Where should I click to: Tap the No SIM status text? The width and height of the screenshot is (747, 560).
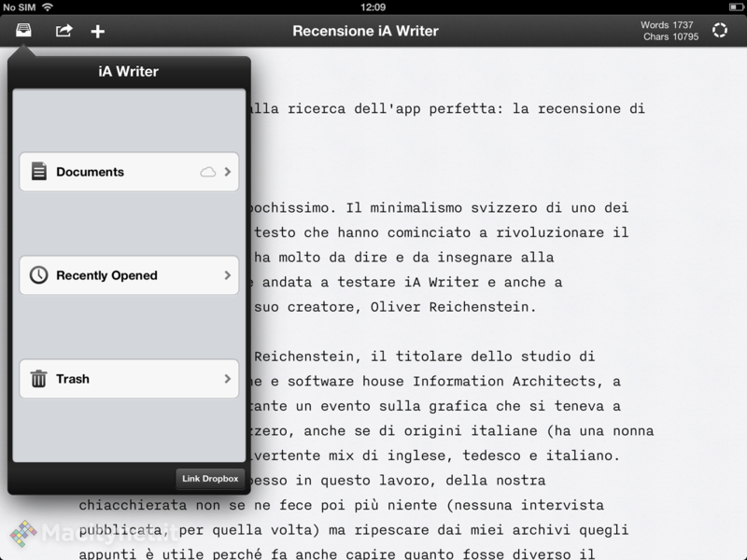click(x=20, y=7)
